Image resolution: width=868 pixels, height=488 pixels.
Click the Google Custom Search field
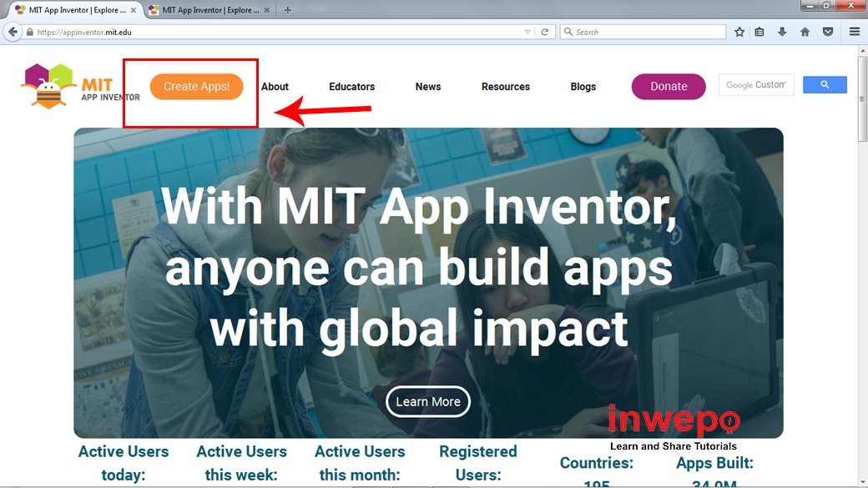tap(756, 84)
